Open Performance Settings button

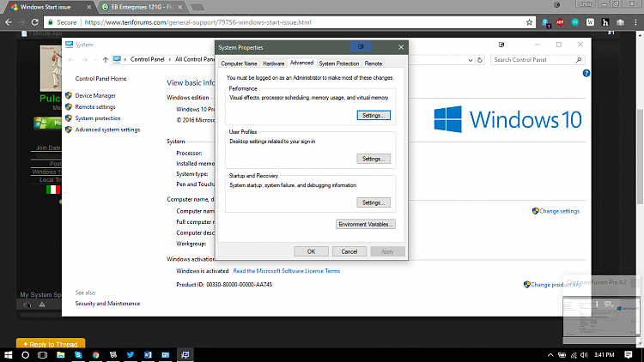click(373, 115)
